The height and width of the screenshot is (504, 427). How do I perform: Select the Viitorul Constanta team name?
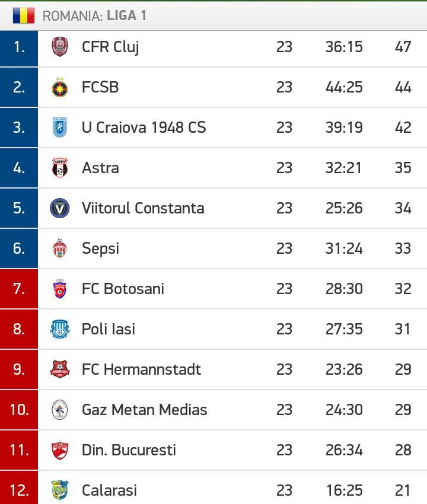tap(143, 208)
